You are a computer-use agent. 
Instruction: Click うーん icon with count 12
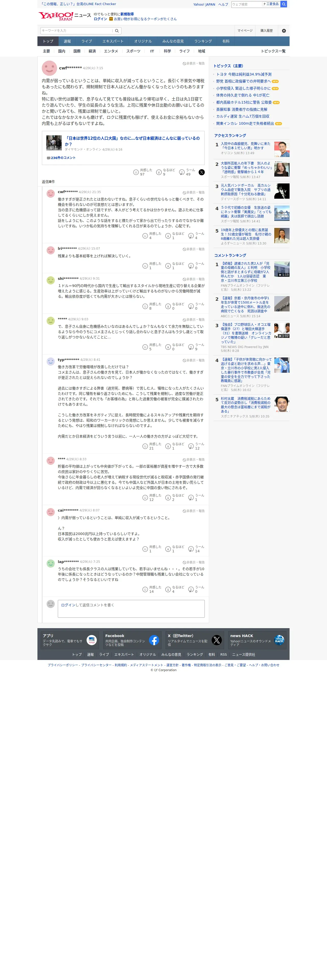coord(191,446)
